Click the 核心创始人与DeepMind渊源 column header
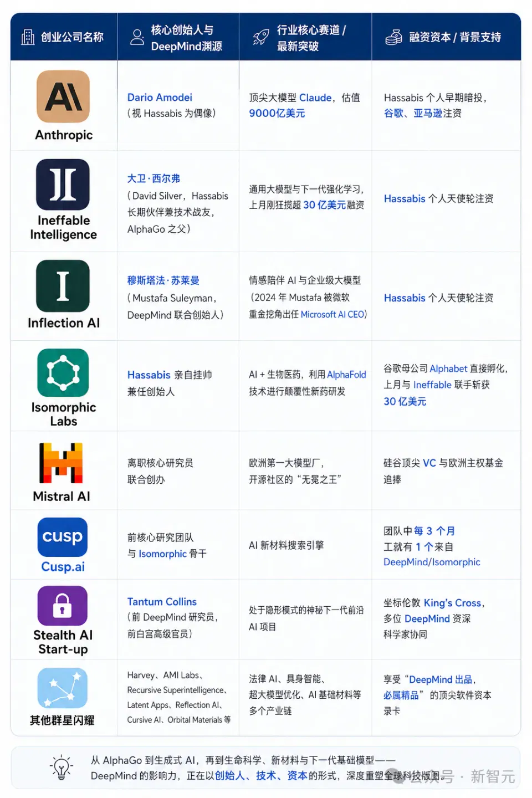The width and height of the screenshot is (532, 798). pyautogui.click(x=187, y=38)
